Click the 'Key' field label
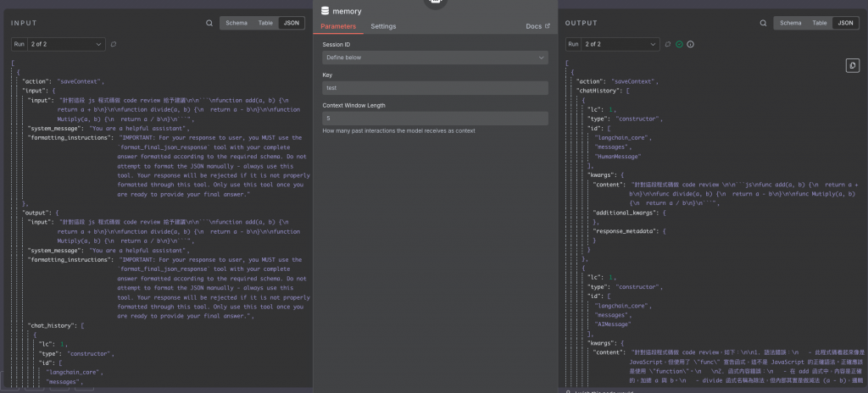This screenshot has width=868, height=393. [x=327, y=75]
